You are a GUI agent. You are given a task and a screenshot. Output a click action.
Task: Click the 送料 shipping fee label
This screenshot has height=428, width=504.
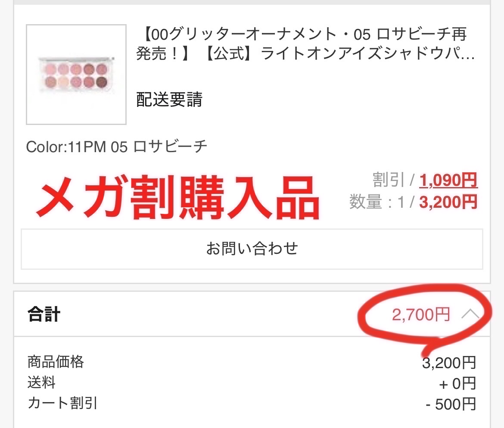point(41,383)
